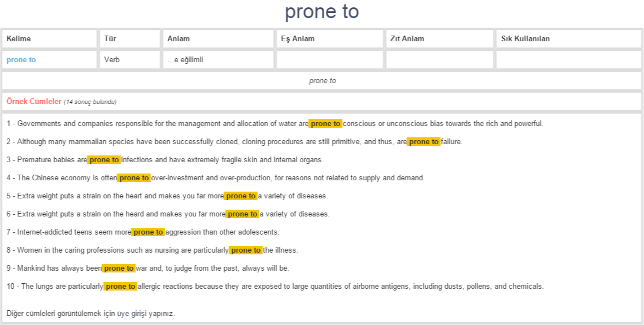The height and width of the screenshot is (325, 644).
Task: Click highlighted "prone to" in Internet-addicted teens sentence
Action: [148, 232]
